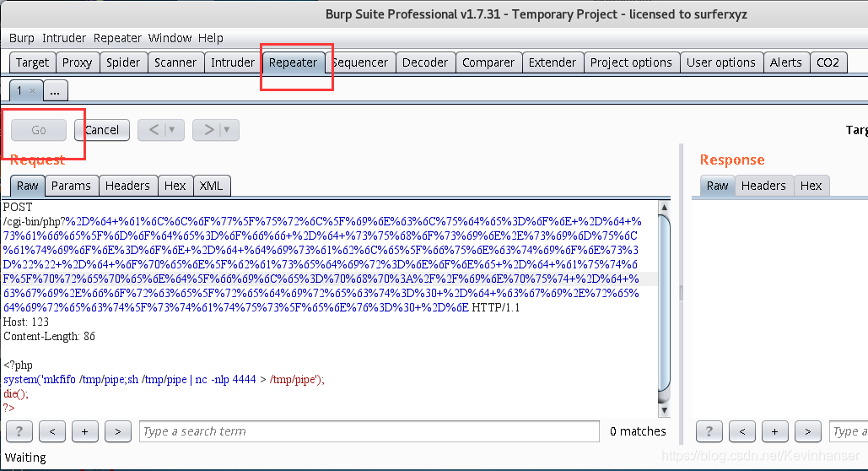The width and height of the screenshot is (868, 471).
Task: Open the User options tab
Action: pos(720,62)
